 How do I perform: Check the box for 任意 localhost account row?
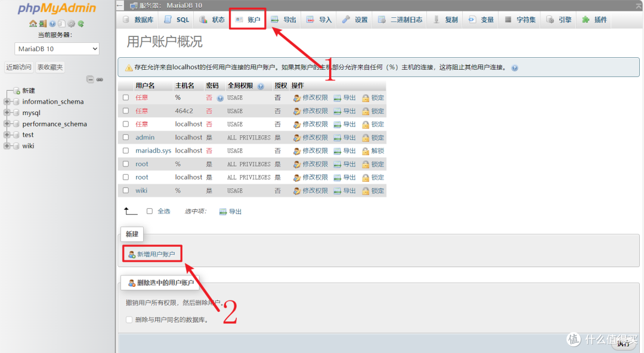tap(126, 123)
